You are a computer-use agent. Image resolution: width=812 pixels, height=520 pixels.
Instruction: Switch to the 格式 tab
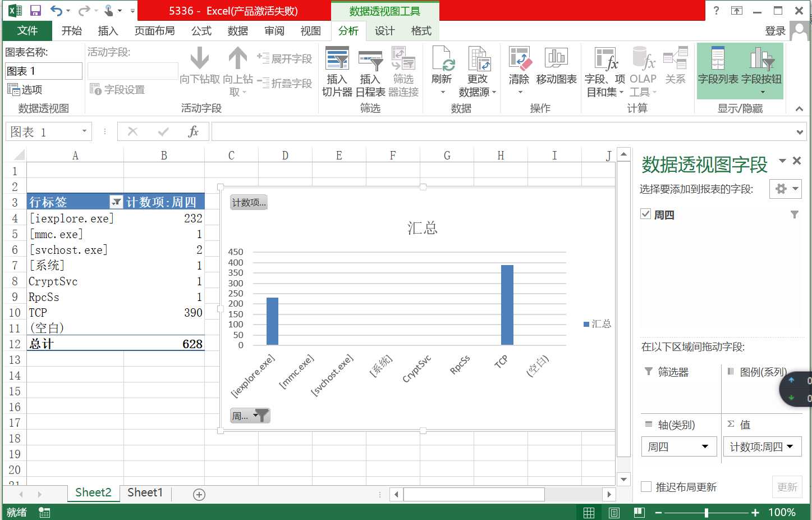(421, 31)
